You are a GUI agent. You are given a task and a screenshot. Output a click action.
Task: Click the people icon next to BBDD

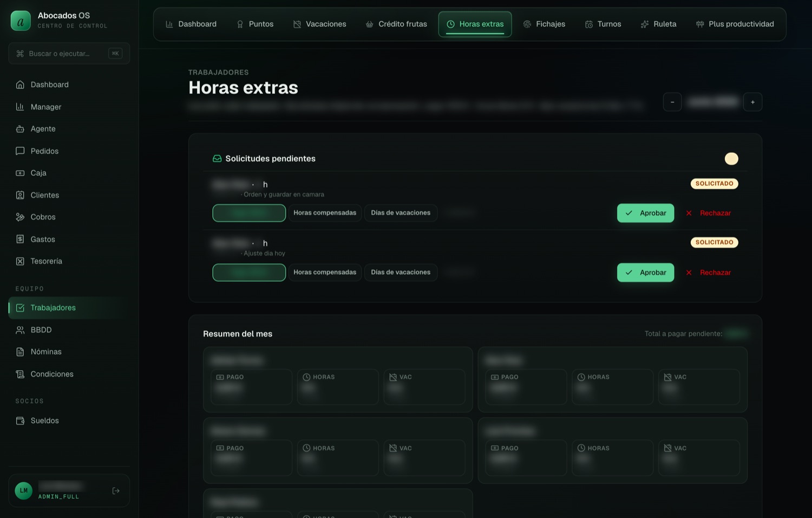coord(20,330)
